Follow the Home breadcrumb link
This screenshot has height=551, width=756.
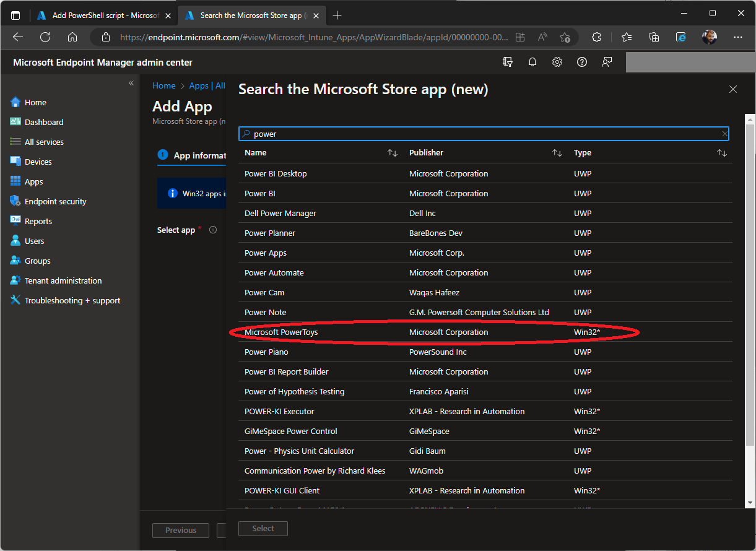(x=164, y=85)
